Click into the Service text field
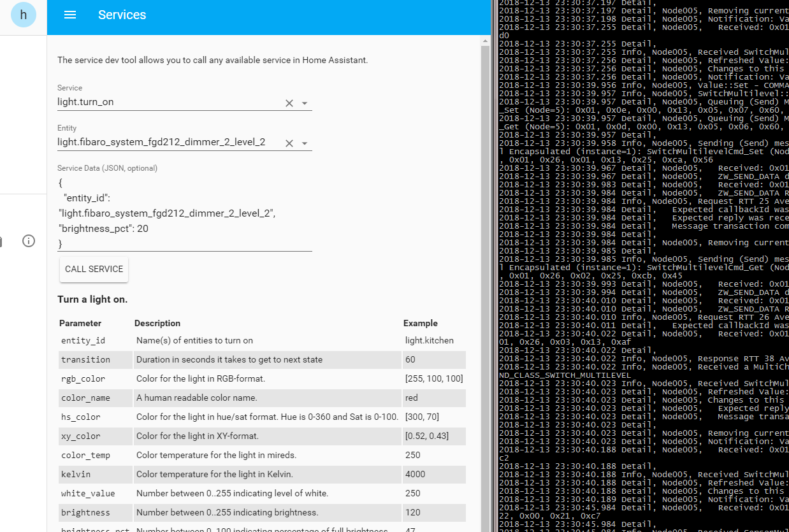This screenshot has width=789, height=532. (x=166, y=102)
